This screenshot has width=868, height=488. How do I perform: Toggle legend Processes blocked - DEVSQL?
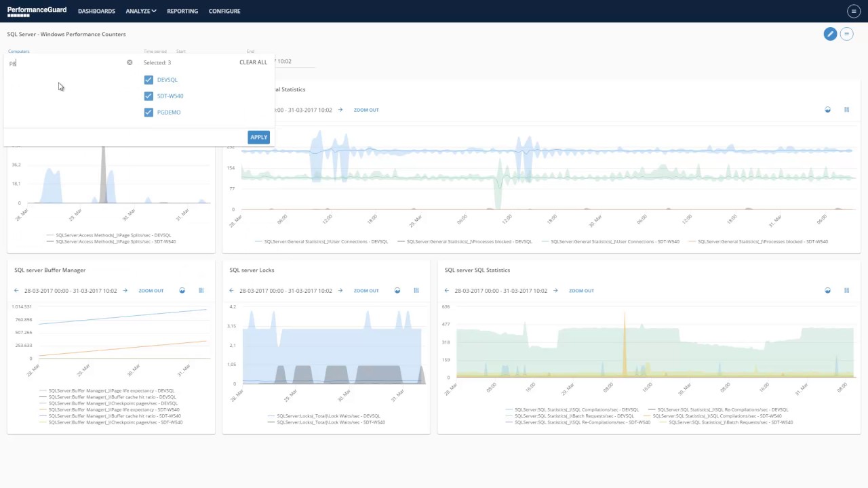(465, 241)
